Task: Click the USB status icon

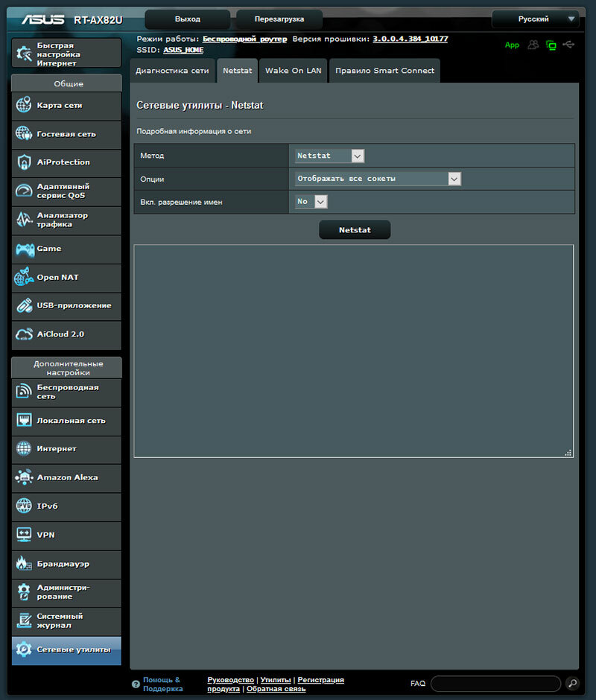Action: (x=568, y=44)
